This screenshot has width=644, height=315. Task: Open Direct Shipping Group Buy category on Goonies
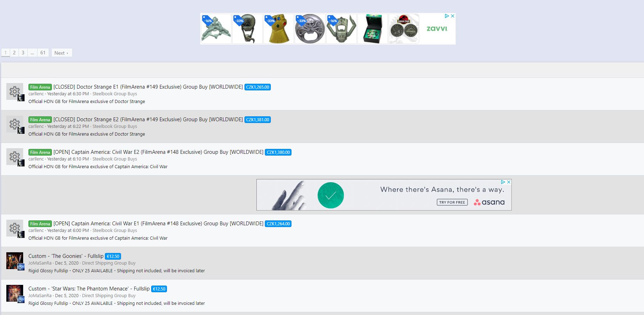[109, 263]
